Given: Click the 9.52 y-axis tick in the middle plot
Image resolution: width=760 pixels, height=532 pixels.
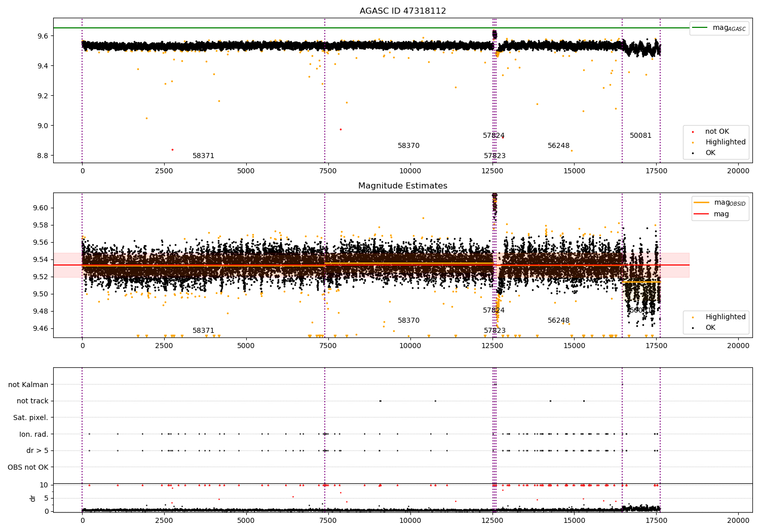Looking at the screenshot, I should (41, 277).
